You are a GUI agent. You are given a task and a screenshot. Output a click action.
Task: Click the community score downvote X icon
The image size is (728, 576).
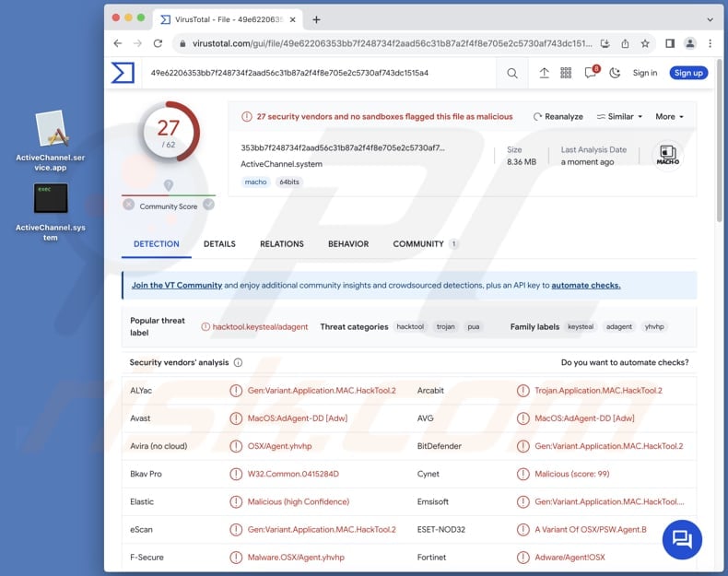click(x=129, y=205)
